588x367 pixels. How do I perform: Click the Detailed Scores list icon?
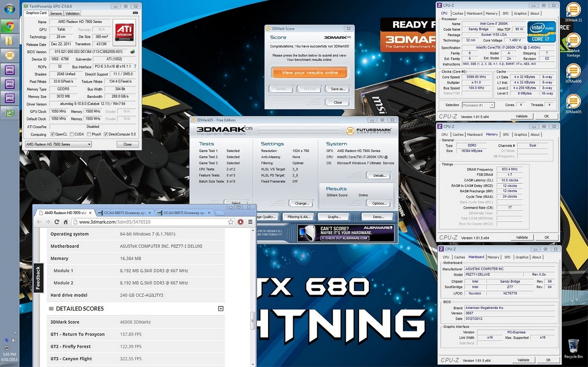point(51,309)
